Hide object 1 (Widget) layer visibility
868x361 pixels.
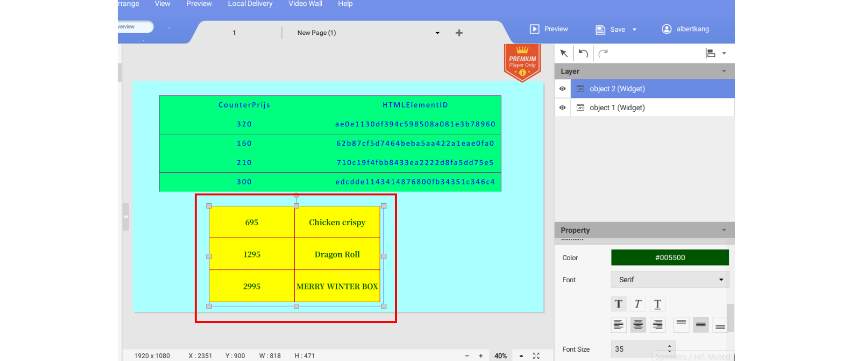(562, 108)
